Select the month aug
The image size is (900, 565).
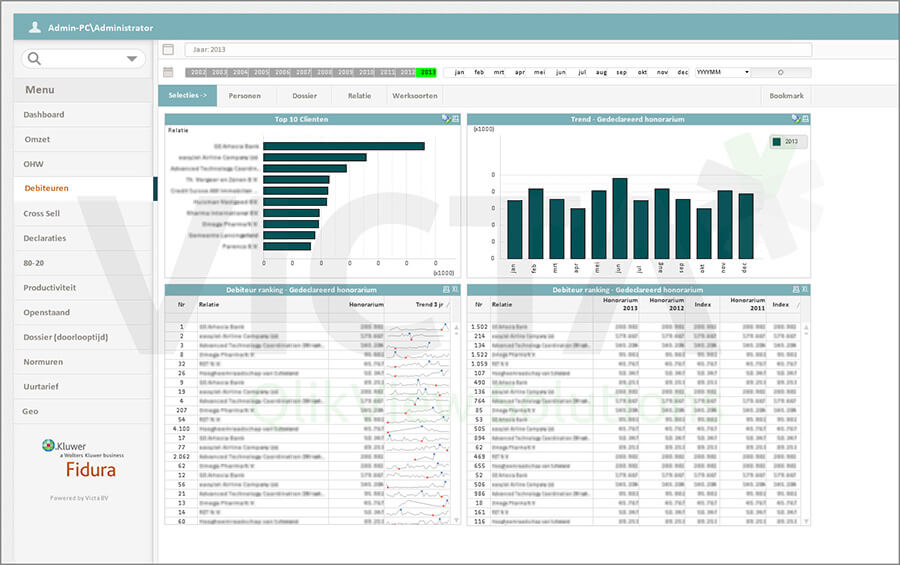click(601, 72)
